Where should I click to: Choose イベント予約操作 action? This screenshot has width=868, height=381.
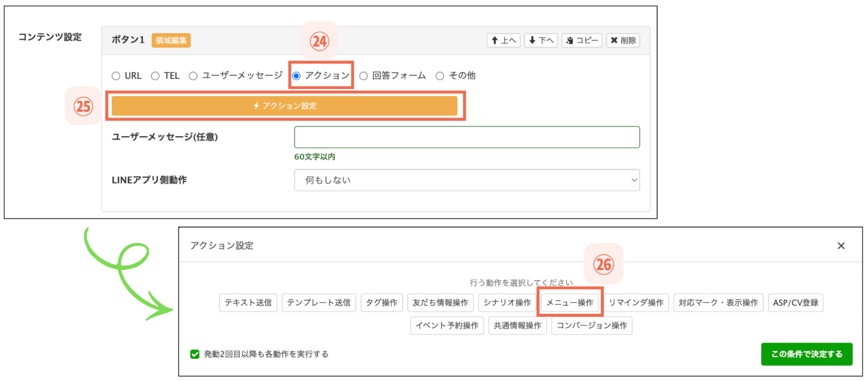[447, 326]
